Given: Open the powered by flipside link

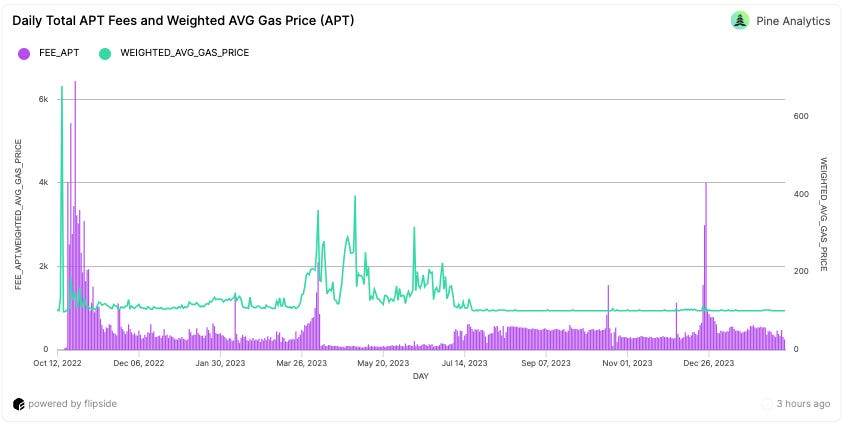Looking at the screenshot, I should [72, 404].
